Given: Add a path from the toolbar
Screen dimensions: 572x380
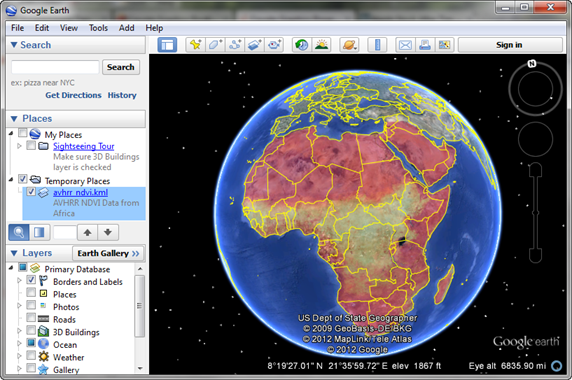Looking at the screenshot, I should click(235, 45).
